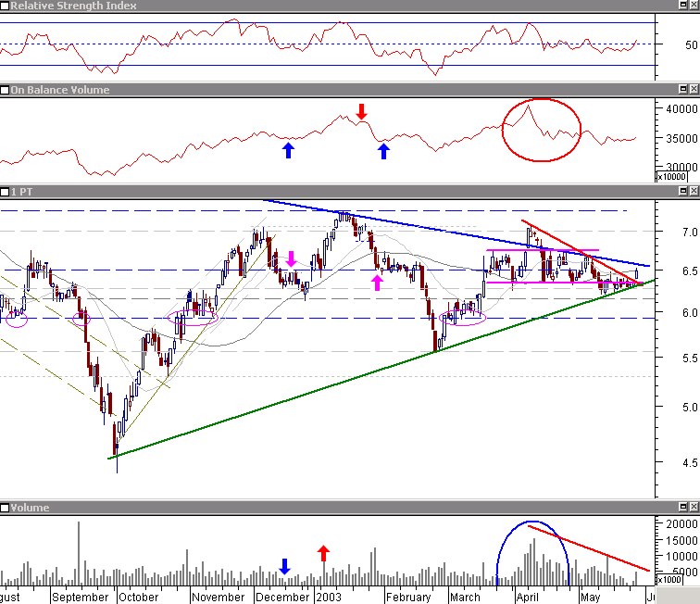Viewport: 700px width, 604px height.
Task: Maximize the Relative Strength Index panel
Action: (683, 5)
